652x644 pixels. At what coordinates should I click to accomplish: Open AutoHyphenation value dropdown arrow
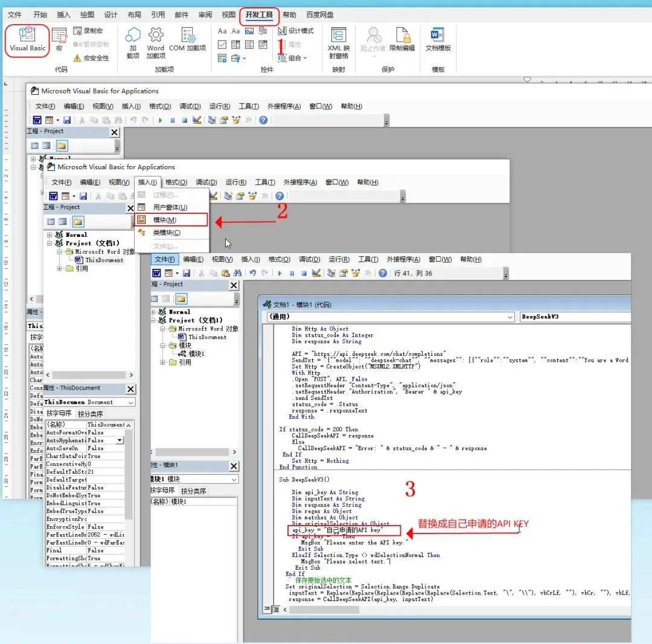(120, 440)
